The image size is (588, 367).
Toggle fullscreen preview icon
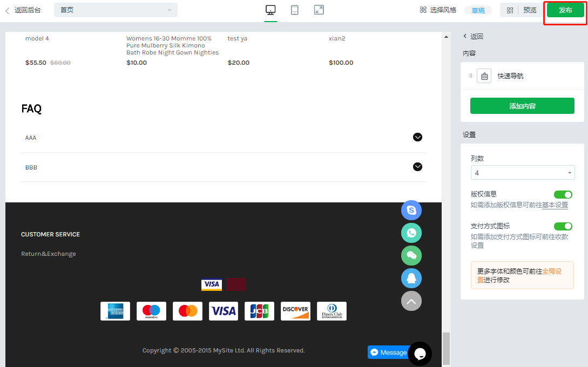point(319,10)
